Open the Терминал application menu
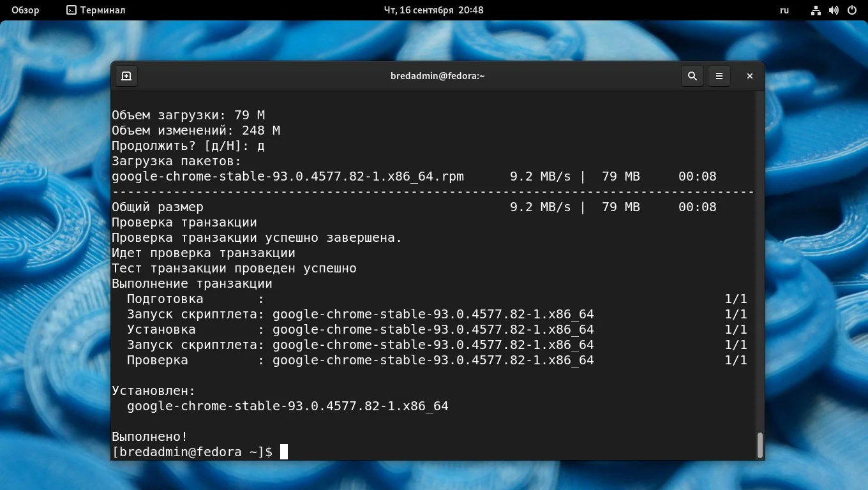The image size is (868, 490). [96, 10]
